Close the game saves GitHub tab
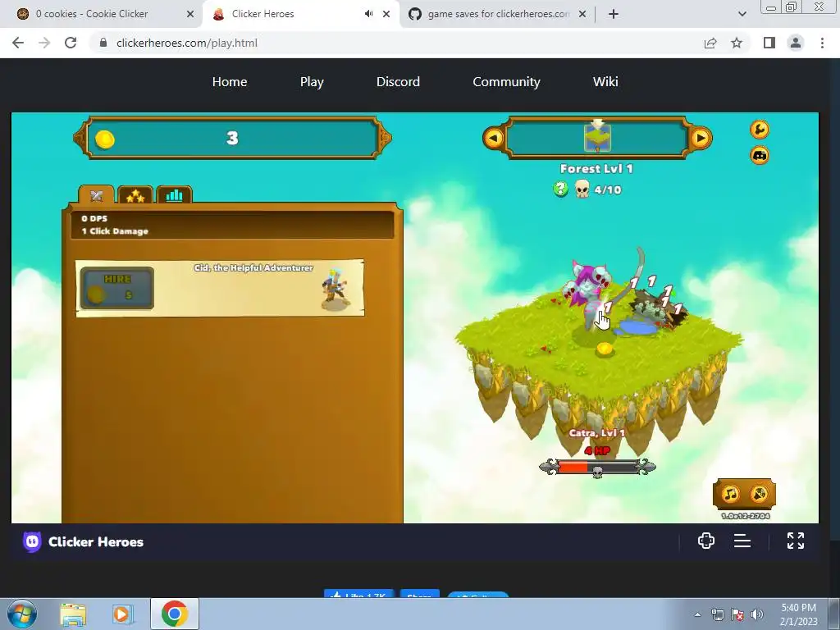 (x=582, y=15)
